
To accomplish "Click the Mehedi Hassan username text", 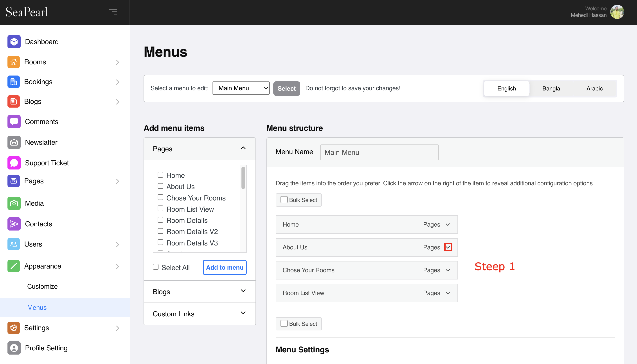I will [588, 15].
